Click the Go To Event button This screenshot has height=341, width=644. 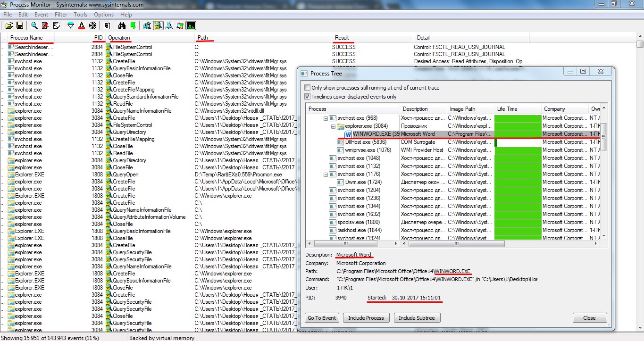click(x=322, y=318)
